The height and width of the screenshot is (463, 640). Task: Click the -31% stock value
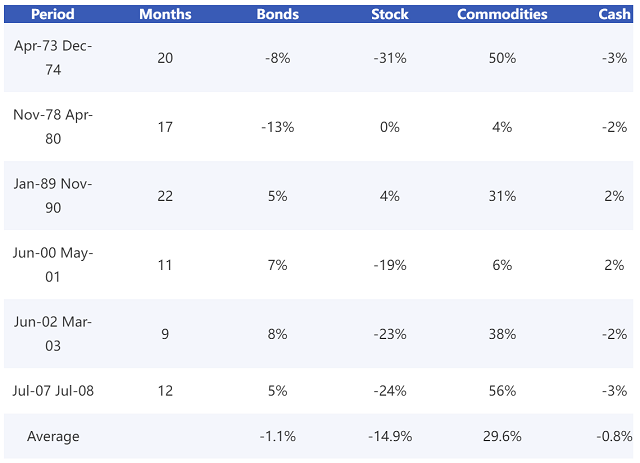pos(389,58)
